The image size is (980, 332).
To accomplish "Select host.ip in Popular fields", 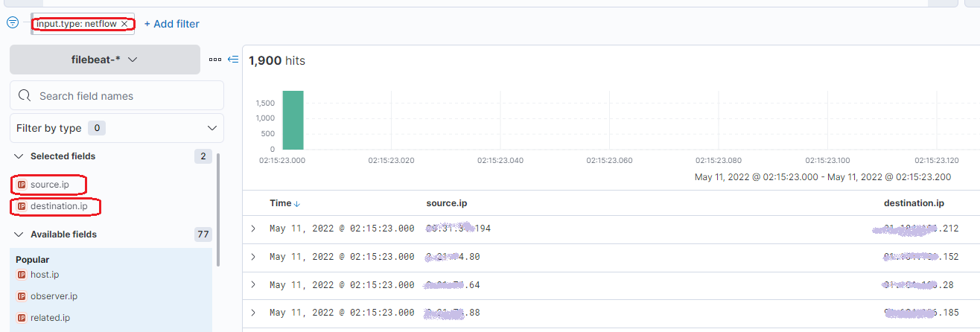I will 45,275.
